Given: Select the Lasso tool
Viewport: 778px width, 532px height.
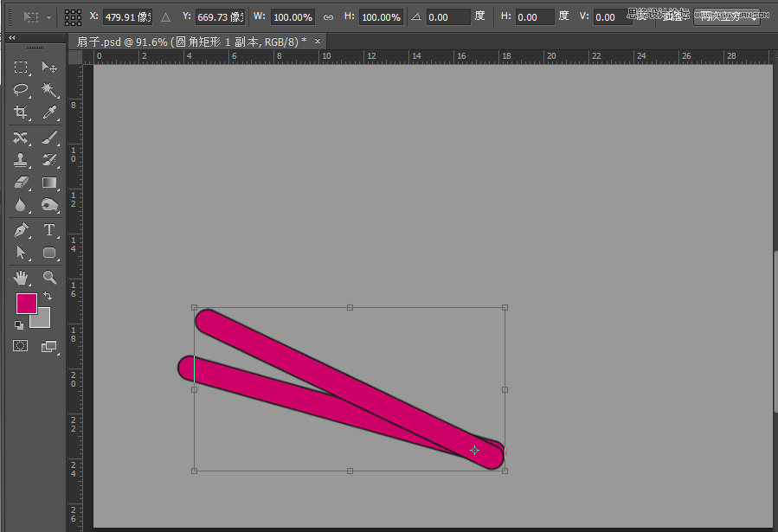Looking at the screenshot, I should click(21, 90).
